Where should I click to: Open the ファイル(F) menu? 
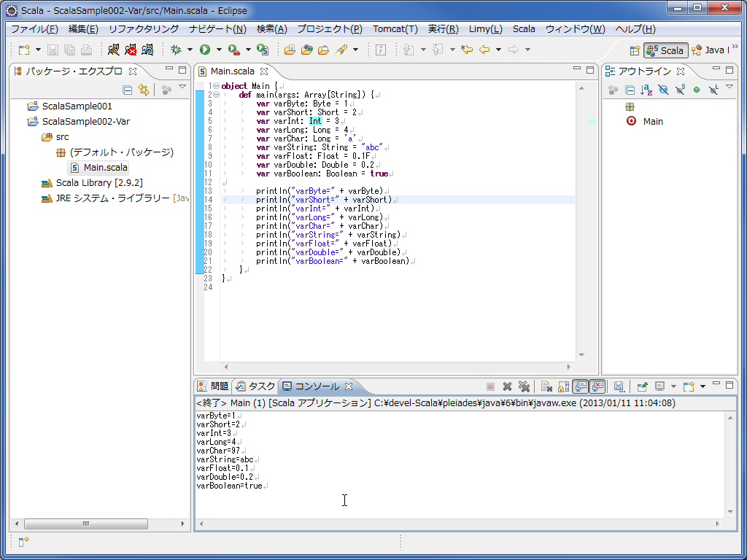(34, 29)
